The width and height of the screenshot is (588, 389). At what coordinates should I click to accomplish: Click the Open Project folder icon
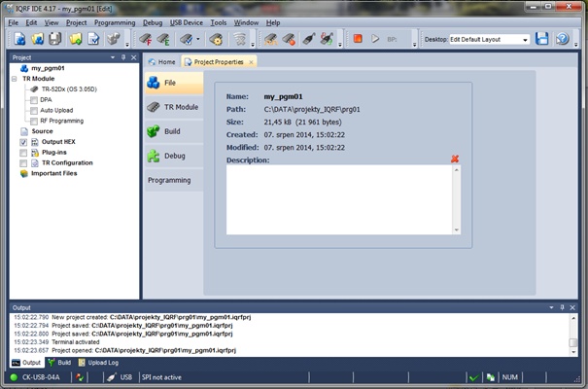click(37, 39)
